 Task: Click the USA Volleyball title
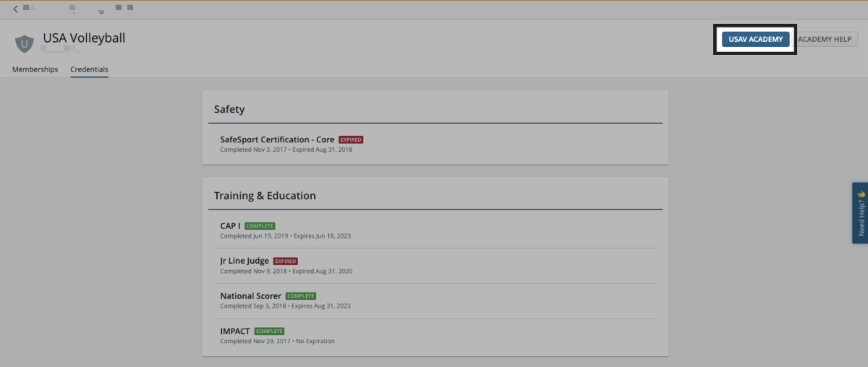[x=84, y=38]
